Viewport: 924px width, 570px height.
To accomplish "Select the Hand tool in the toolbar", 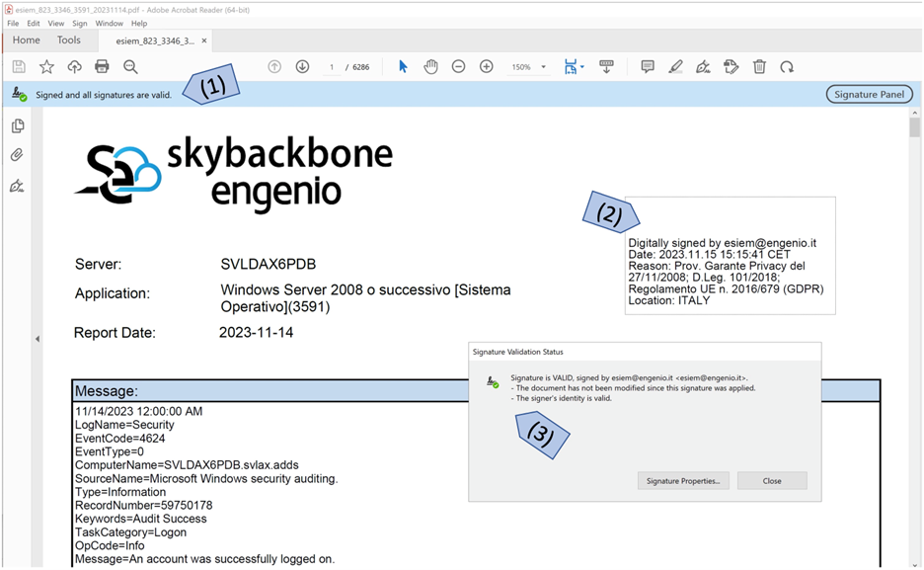I will (x=430, y=66).
